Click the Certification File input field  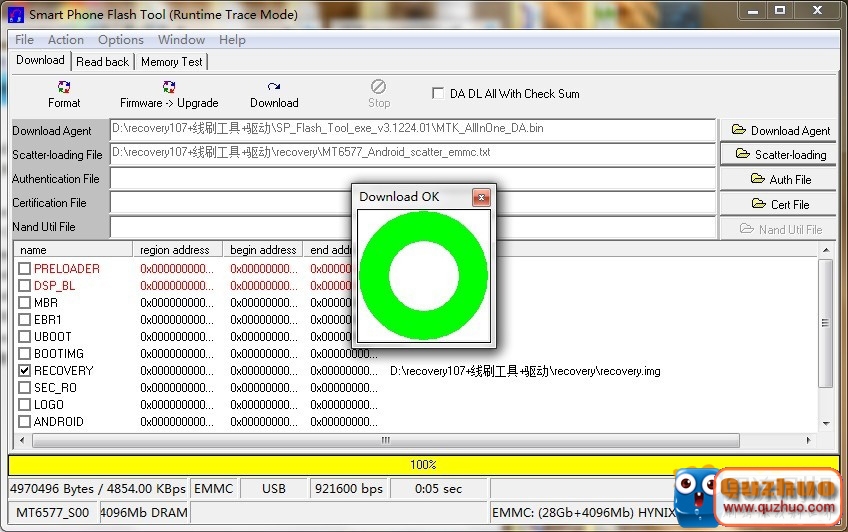413,202
